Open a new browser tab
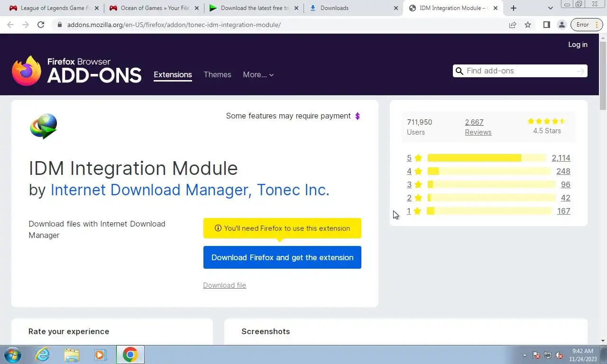607x364 pixels. [514, 8]
